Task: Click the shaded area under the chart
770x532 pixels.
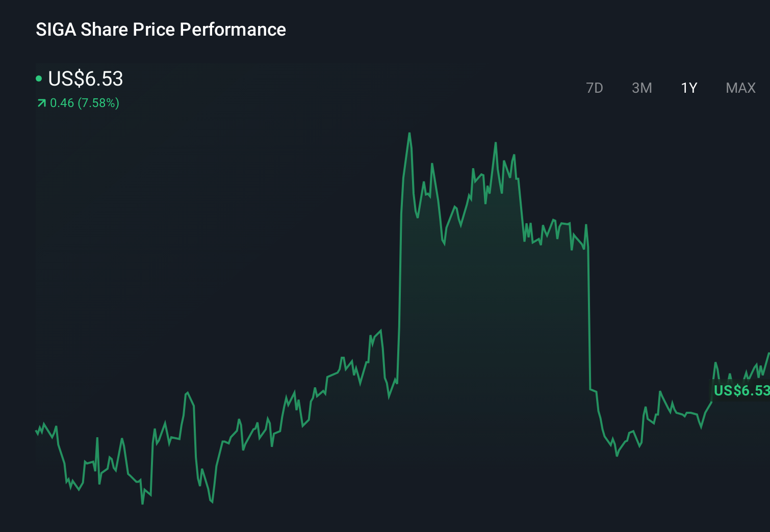Action: tap(484, 306)
